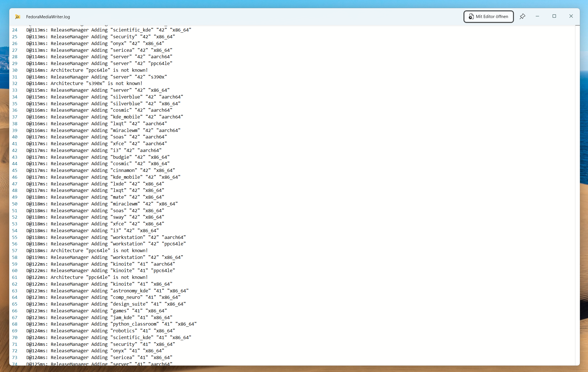
Task: Click line 32 Architecture "s390x" is not known
Action: click(x=84, y=84)
